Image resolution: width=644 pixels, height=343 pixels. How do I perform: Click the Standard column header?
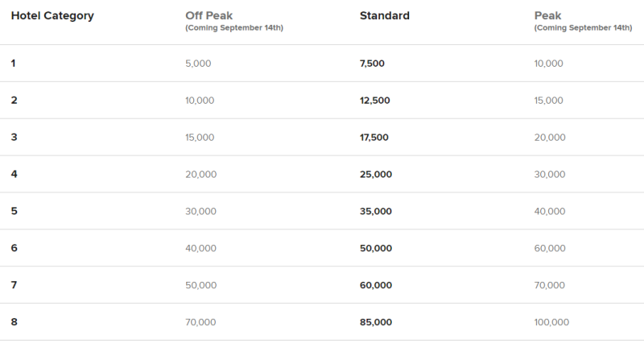click(x=385, y=16)
